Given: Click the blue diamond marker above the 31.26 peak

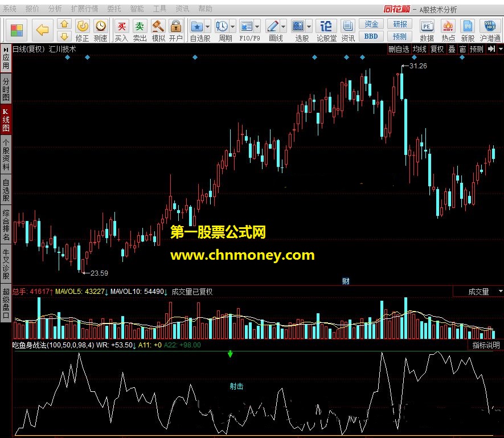Looking at the screenshot, I should point(414,58).
